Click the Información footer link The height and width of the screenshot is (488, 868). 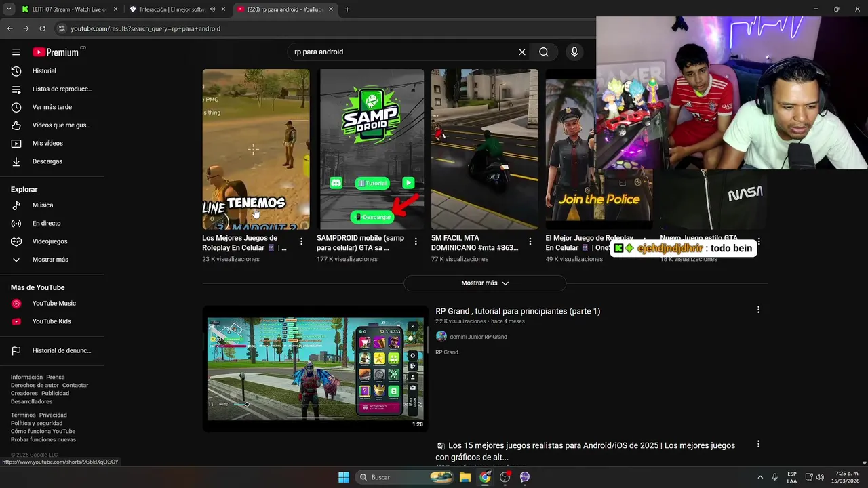(26, 377)
